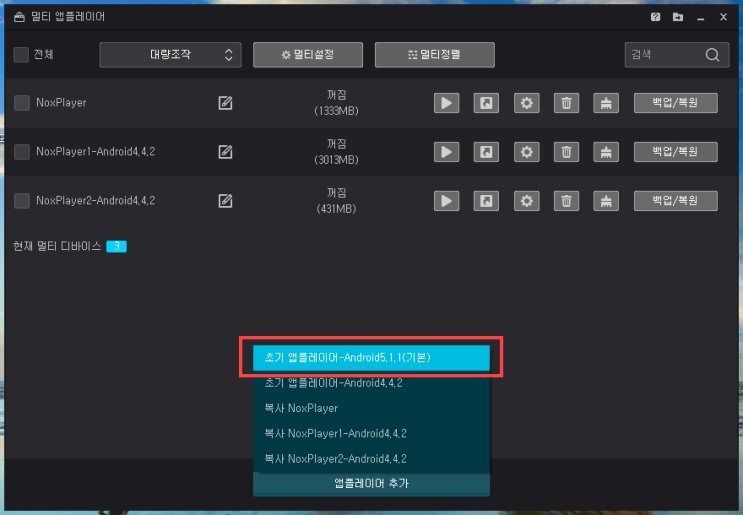Open the help question mark icon in title bar
743x515 pixels.
point(655,17)
